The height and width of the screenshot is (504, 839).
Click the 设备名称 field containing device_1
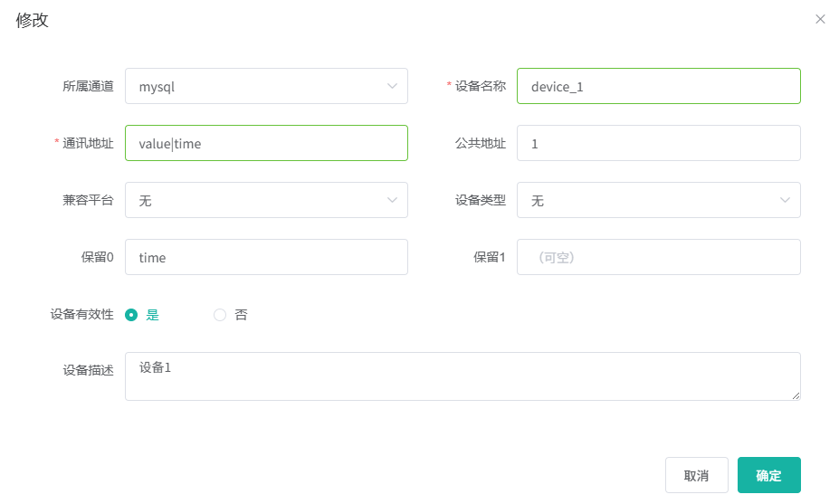pyautogui.click(x=658, y=86)
